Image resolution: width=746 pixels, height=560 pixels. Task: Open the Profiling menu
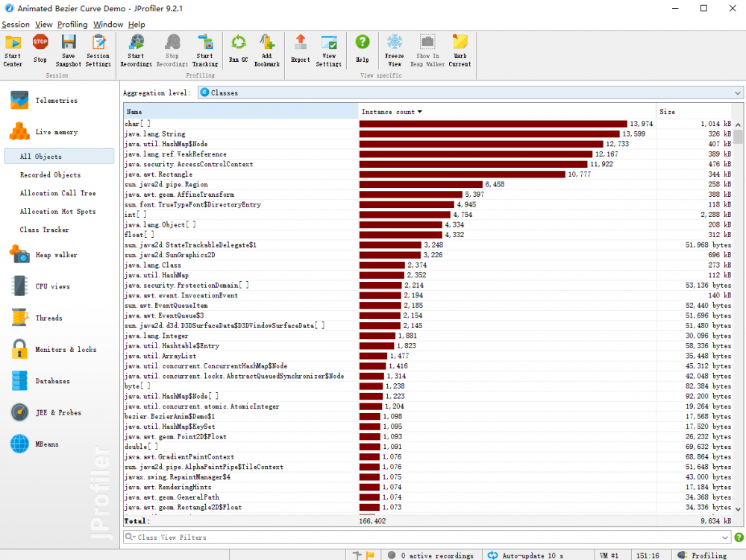72,25
